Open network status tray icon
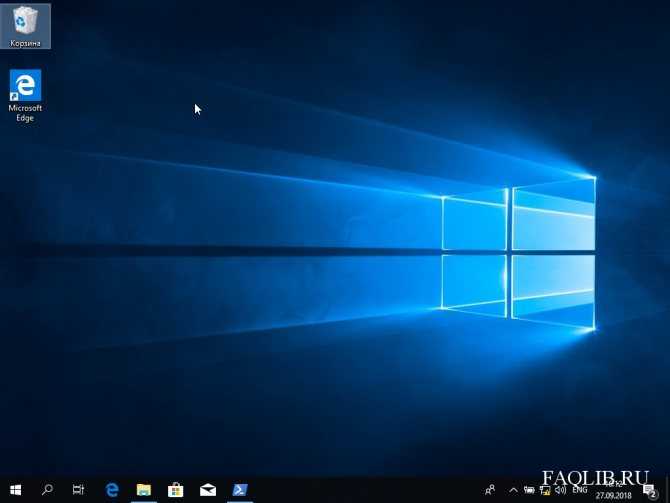The height and width of the screenshot is (503, 670). 545,490
